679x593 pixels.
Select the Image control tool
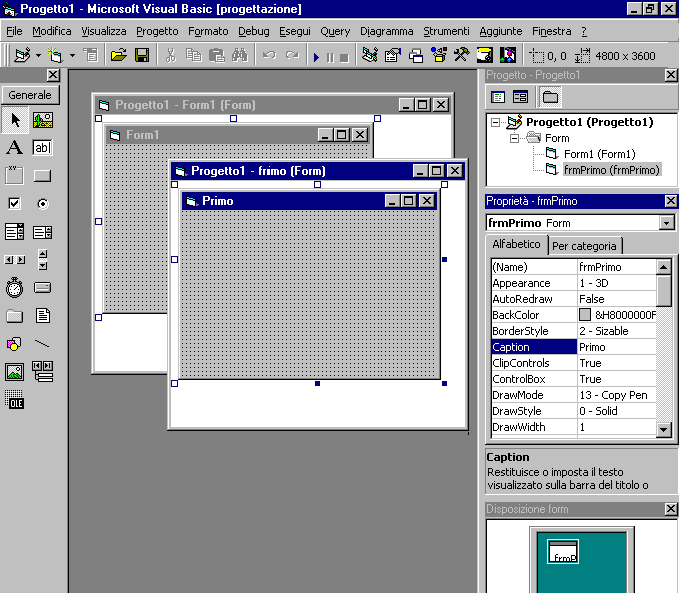coord(15,372)
